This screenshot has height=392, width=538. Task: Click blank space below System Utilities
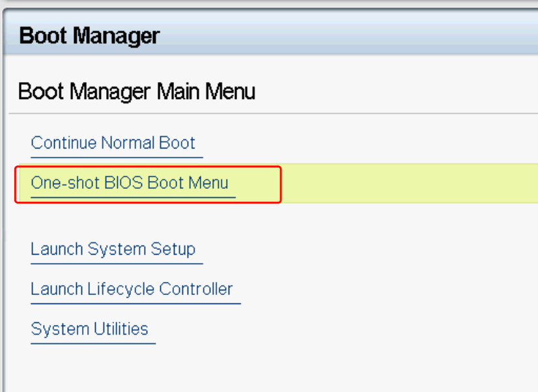coord(195,368)
